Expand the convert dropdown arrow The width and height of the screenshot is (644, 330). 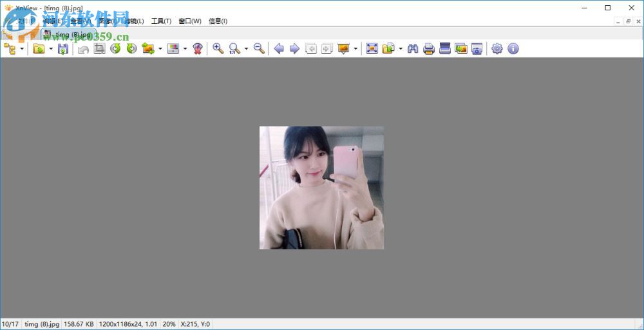pyautogui.click(x=401, y=49)
